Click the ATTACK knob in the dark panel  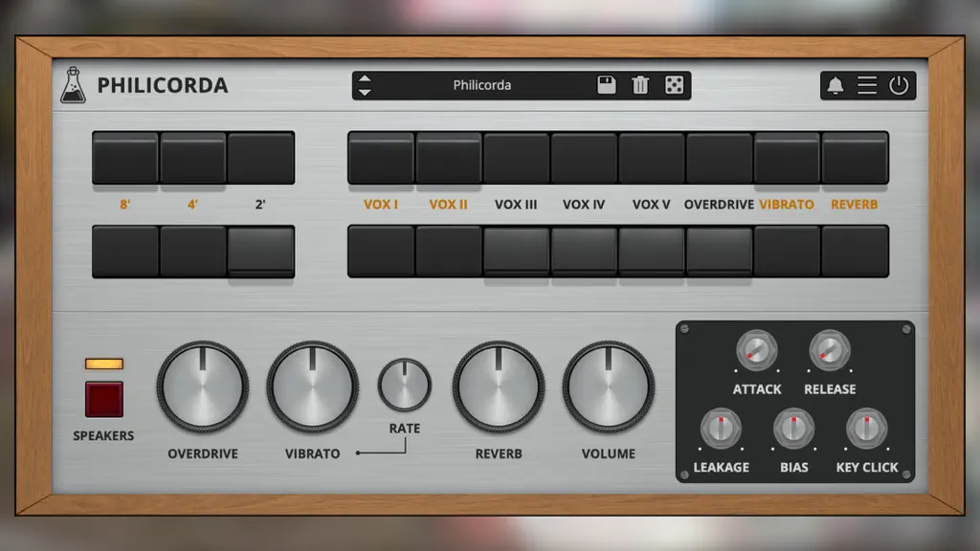pyautogui.click(x=757, y=350)
